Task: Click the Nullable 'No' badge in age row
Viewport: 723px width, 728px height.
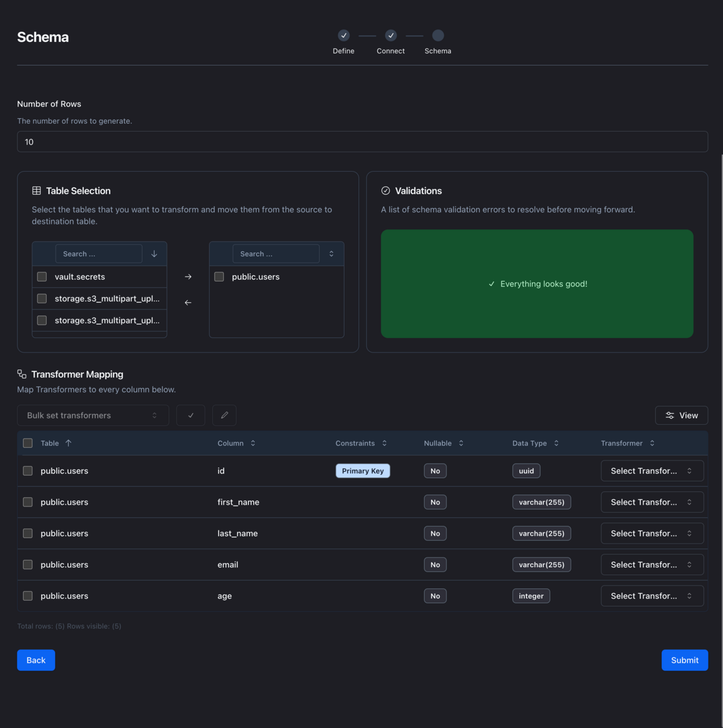Action: tap(435, 596)
